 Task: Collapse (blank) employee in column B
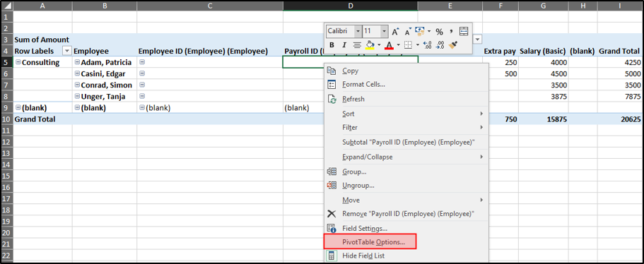point(77,108)
